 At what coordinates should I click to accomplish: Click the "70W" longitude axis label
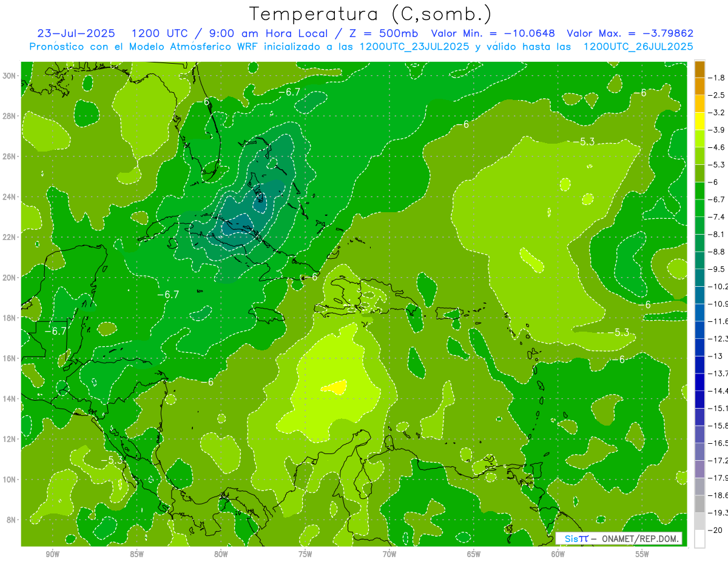pos(389,554)
